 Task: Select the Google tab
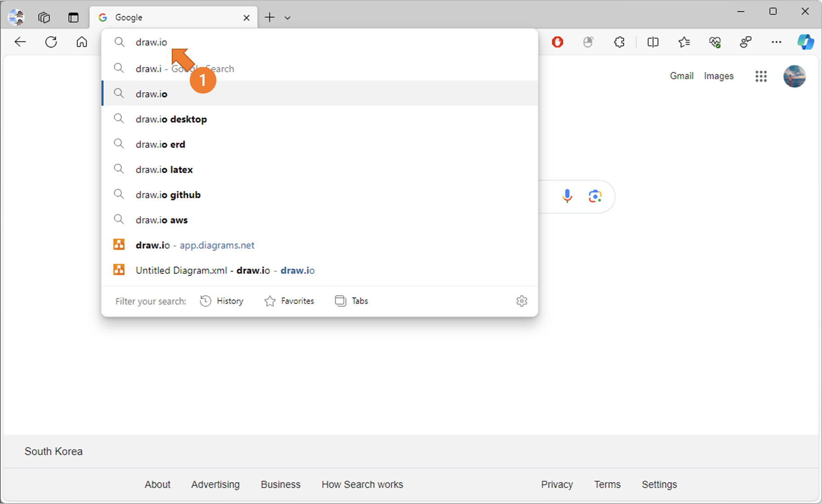pyautogui.click(x=174, y=18)
